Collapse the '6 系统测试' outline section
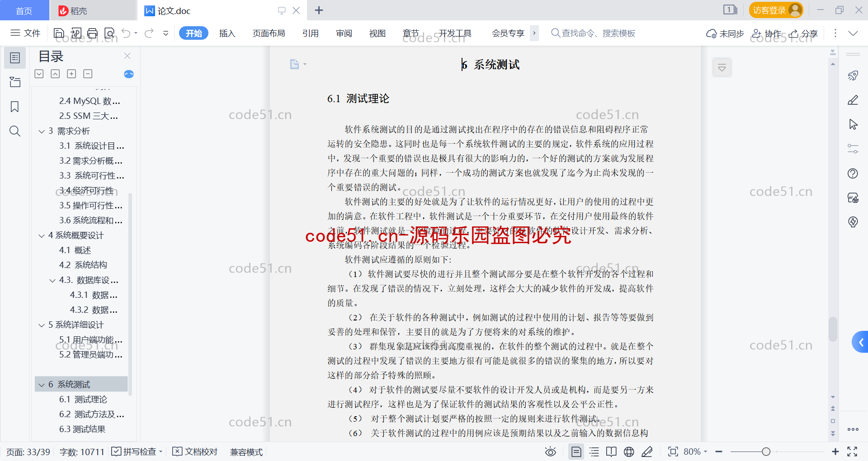 pos(42,385)
